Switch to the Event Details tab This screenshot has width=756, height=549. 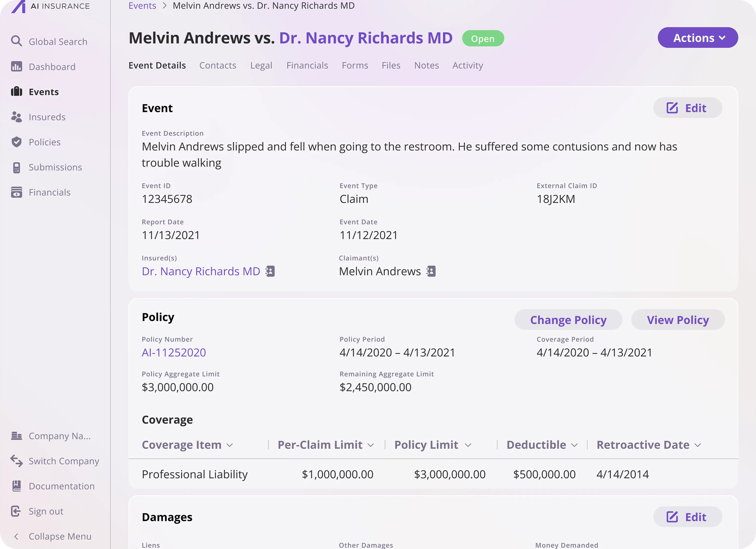click(x=157, y=65)
